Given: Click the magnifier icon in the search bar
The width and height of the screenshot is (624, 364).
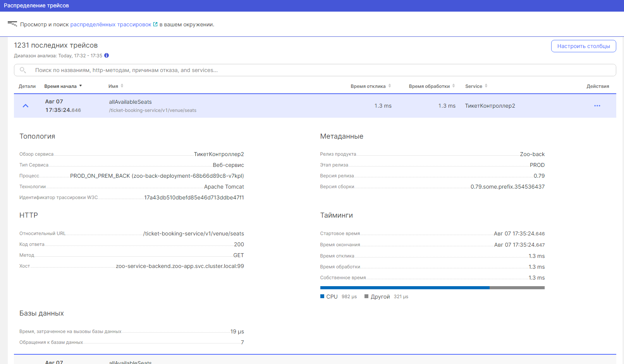Looking at the screenshot, I should (23, 70).
